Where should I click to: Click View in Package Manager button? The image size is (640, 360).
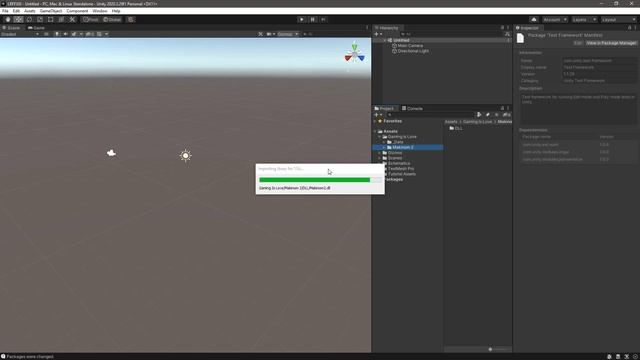(x=611, y=43)
